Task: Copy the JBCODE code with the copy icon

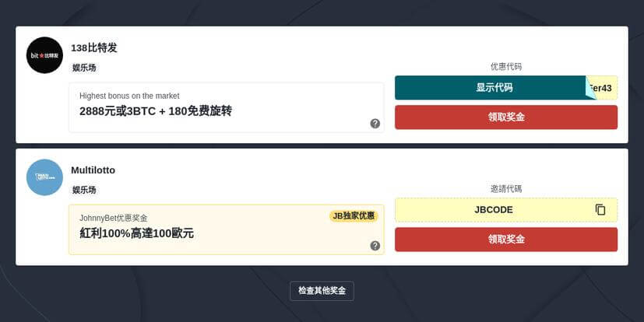Action: point(600,210)
